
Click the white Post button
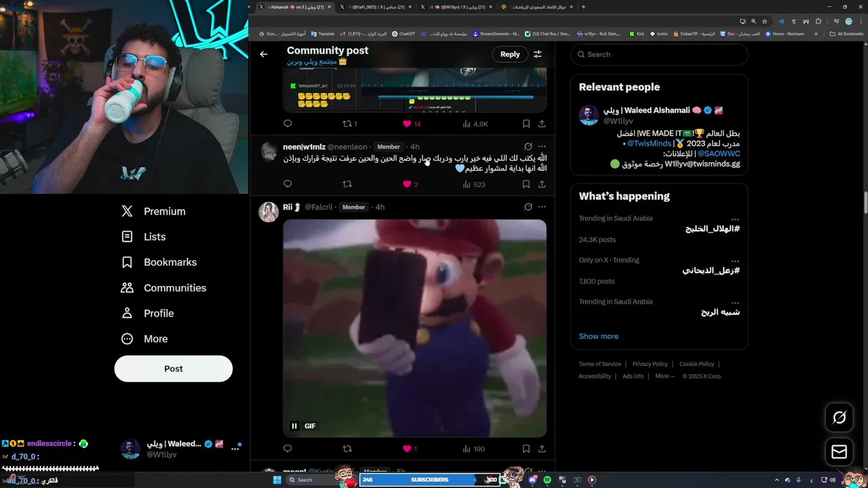click(174, 369)
